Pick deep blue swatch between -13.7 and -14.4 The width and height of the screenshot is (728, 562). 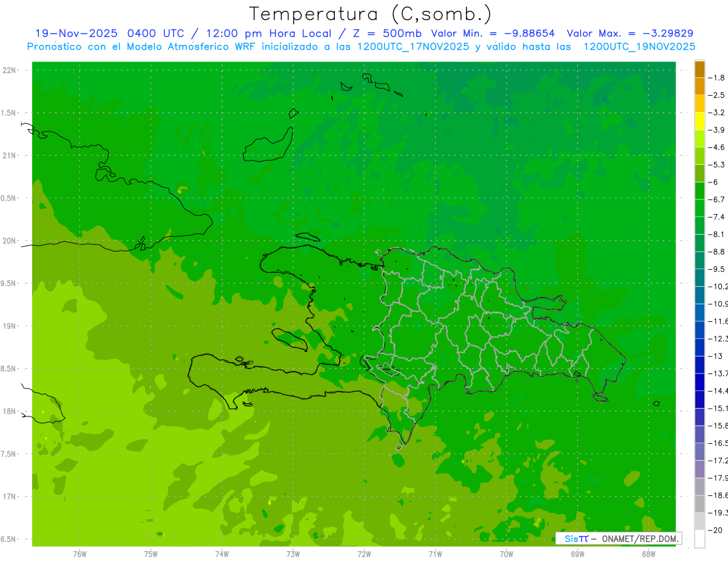click(699, 382)
